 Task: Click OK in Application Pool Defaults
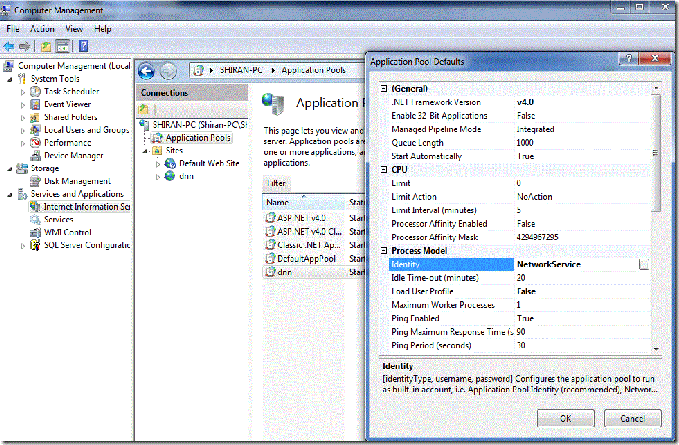(566, 419)
